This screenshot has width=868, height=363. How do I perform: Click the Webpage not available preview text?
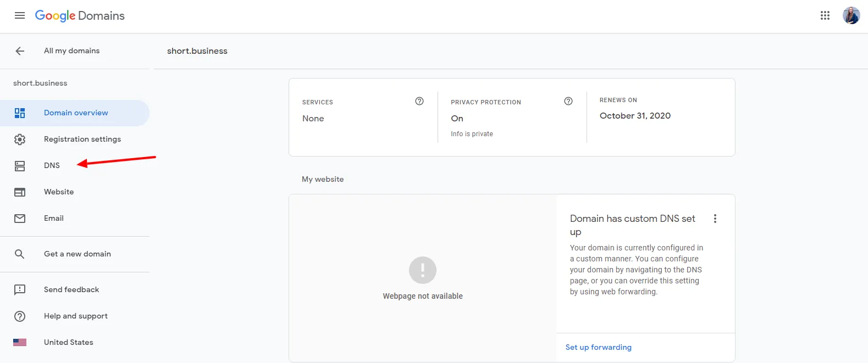pyautogui.click(x=423, y=296)
